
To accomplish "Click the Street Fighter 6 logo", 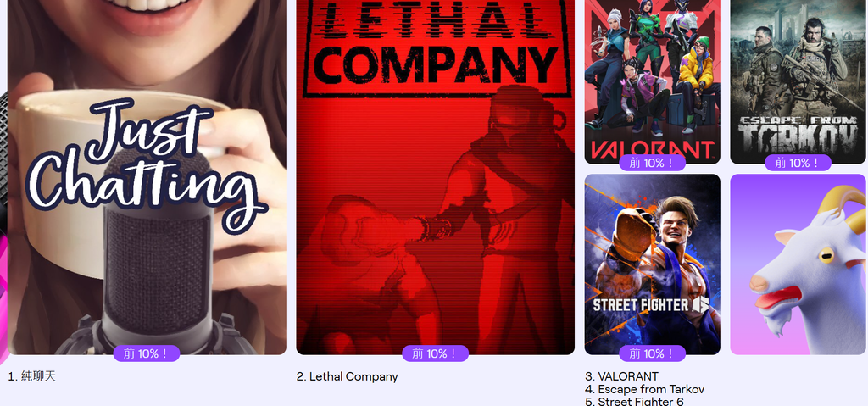I will pos(651,304).
